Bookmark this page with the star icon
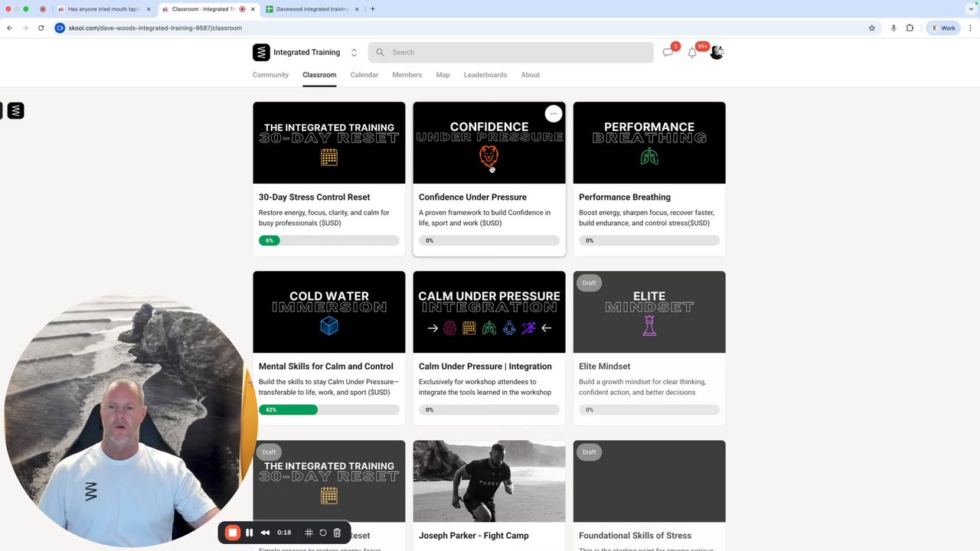Screen dimensions: 980x551 (x=872, y=28)
